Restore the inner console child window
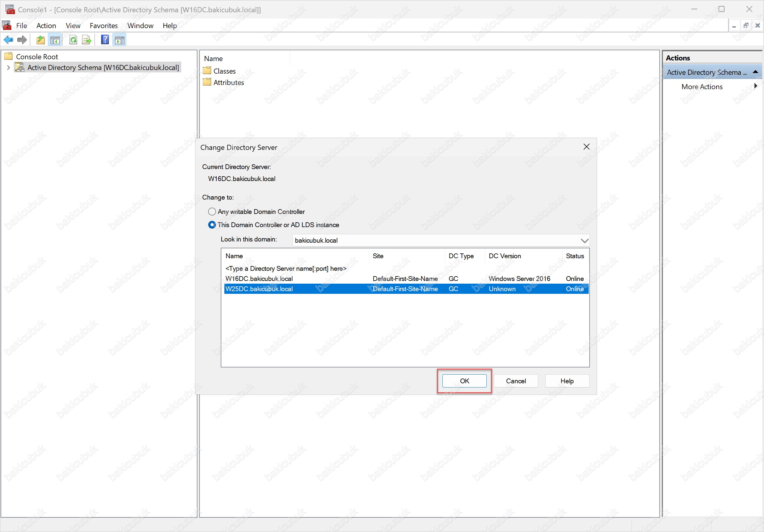Screen dimensions: 764x532 click(746, 26)
